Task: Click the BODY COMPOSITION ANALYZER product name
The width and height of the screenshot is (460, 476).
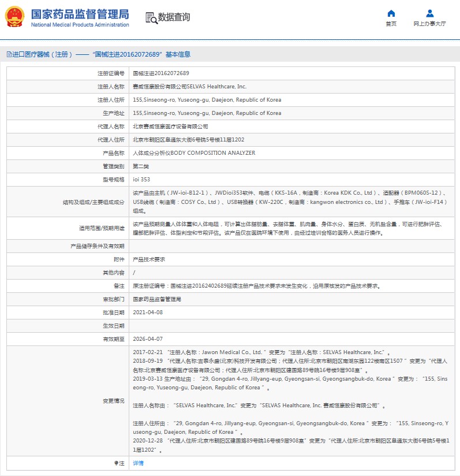Action: pyautogui.click(x=194, y=153)
